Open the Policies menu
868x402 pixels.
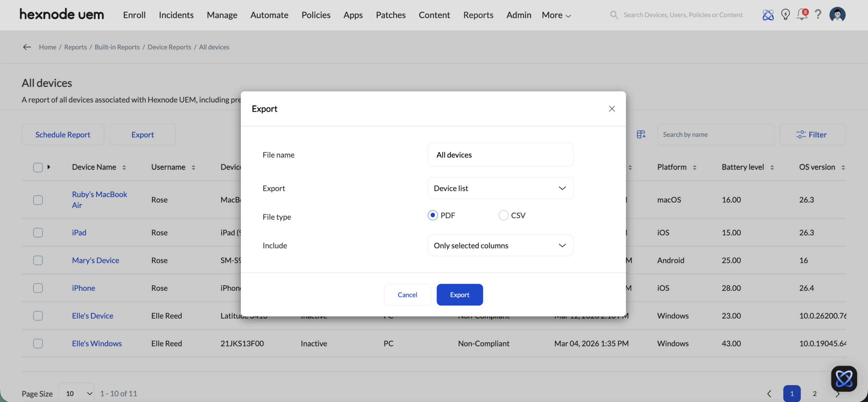(x=316, y=15)
